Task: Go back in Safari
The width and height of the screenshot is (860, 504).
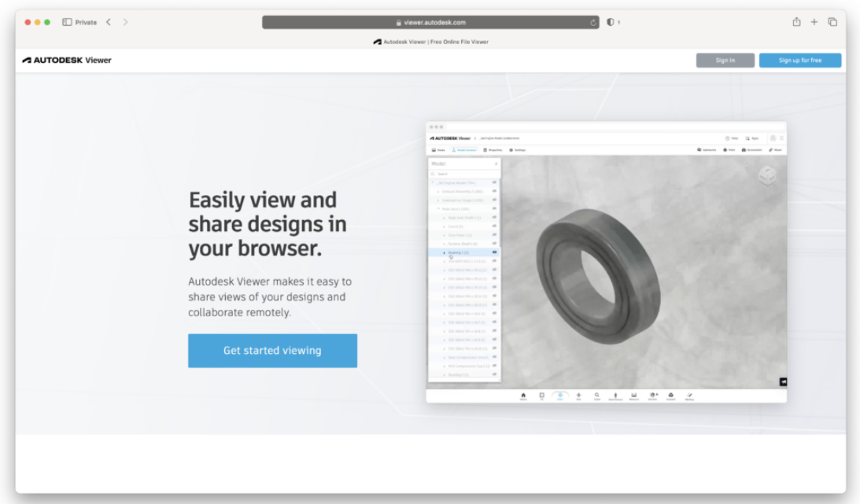Action: pyautogui.click(x=109, y=22)
